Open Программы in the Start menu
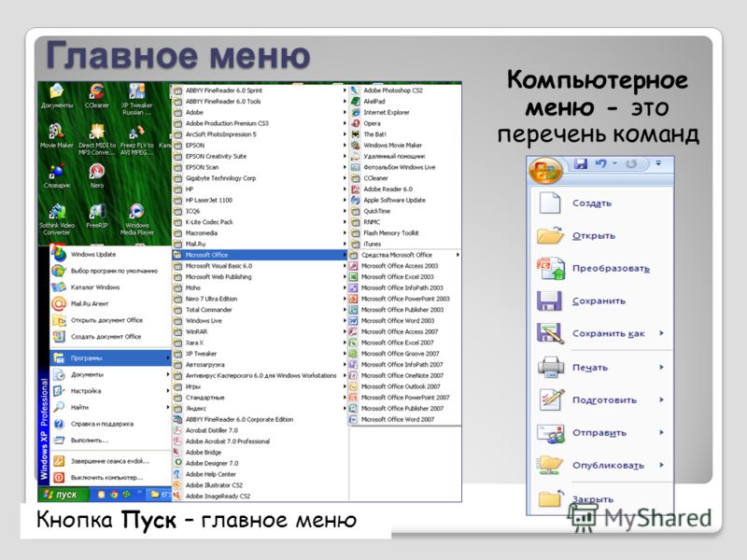Viewport: 747px width, 560px height. click(110, 357)
